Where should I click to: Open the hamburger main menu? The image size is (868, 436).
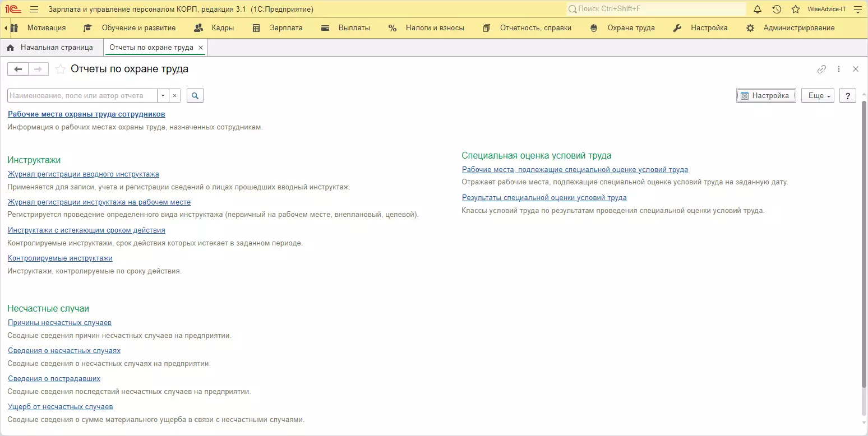[x=34, y=9]
